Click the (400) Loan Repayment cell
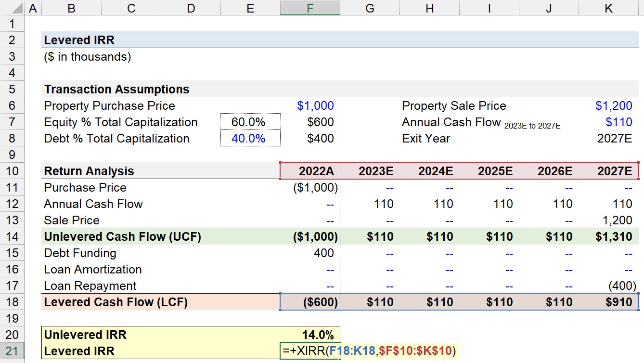The width and height of the screenshot is (644, 363). (622, 286)
